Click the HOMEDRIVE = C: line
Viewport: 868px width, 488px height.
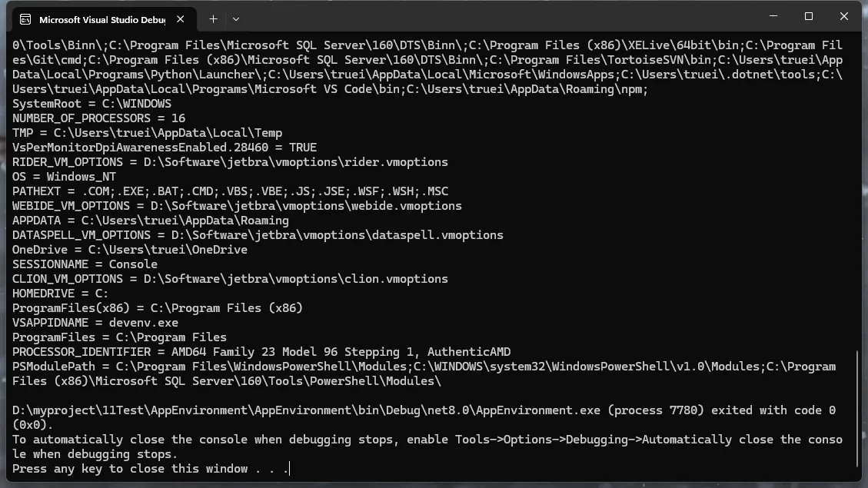click(60, 294)
